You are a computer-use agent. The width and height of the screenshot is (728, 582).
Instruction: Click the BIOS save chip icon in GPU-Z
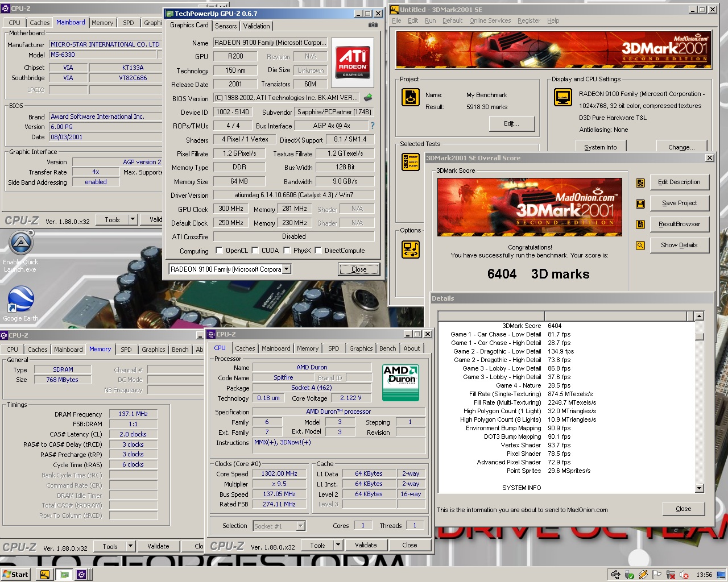pos(368,98)
